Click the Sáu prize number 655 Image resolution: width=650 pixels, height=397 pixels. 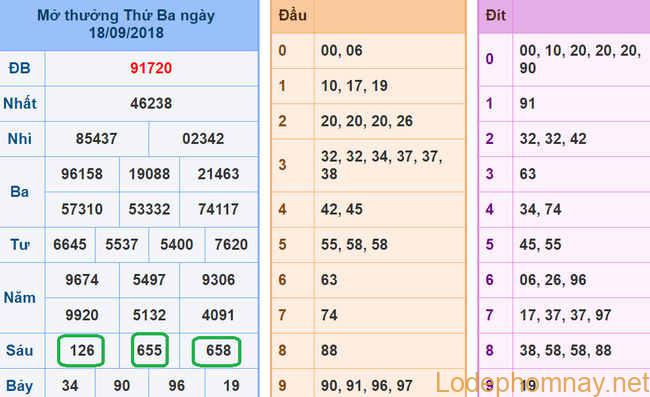150,350
